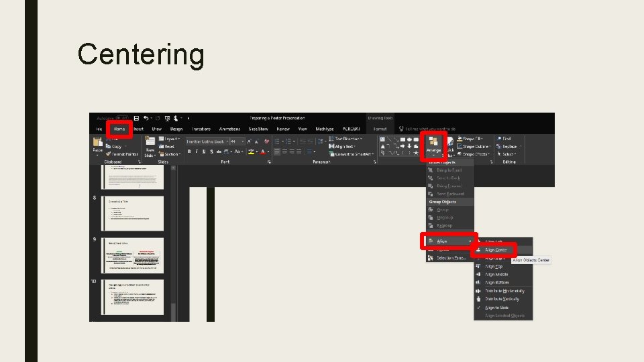The image size is (644, 362).
Task: Switch to the Home ribbon tab
Action: (119, 129)
